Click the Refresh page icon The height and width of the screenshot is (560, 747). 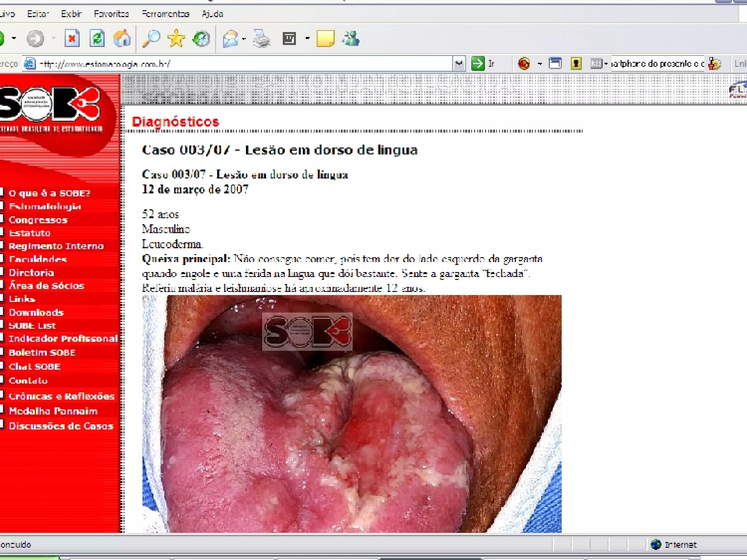97,39
